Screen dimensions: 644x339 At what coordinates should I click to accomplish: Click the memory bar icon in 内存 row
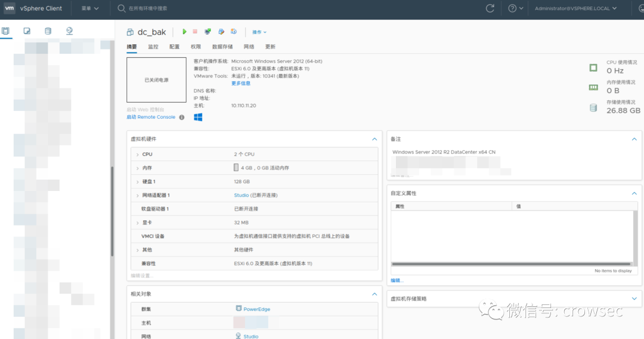[236, 167]
